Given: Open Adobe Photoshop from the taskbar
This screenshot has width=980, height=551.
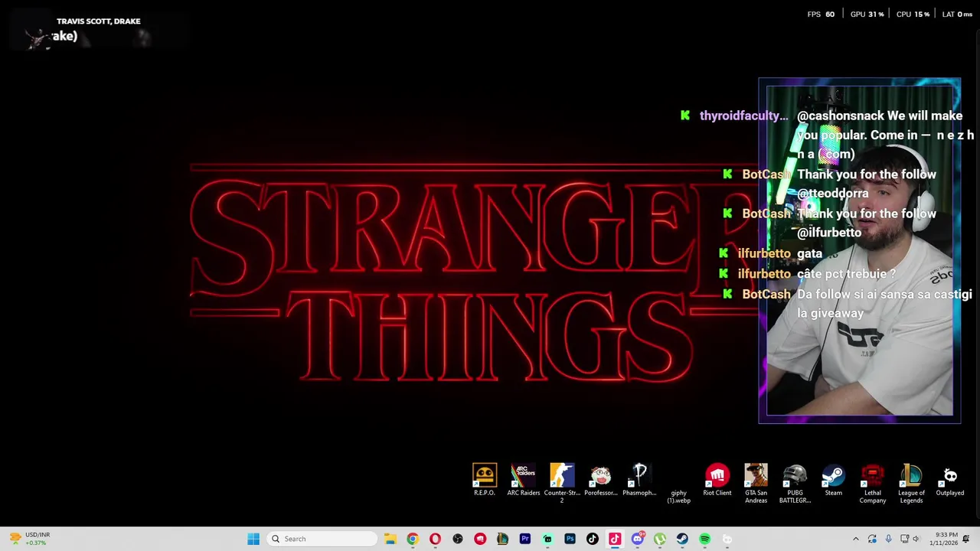Looking at the screenshot, I should 570,539.
